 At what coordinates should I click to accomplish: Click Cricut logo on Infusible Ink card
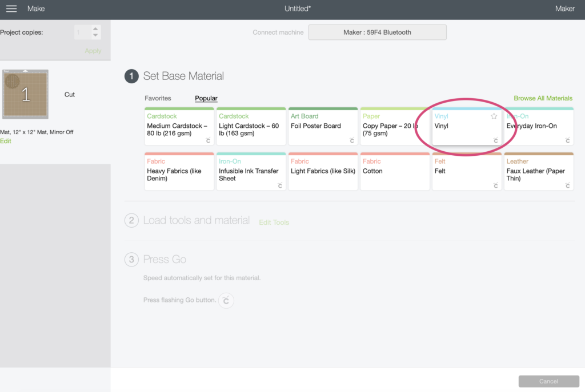280,185
